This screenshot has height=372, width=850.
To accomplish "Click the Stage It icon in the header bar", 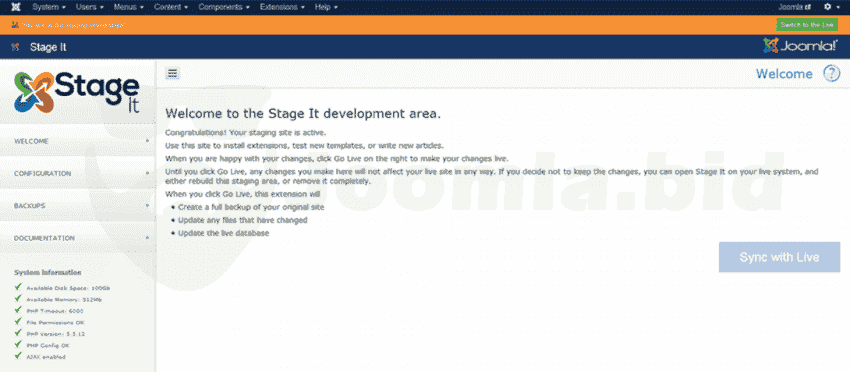I will coord(15,47).
